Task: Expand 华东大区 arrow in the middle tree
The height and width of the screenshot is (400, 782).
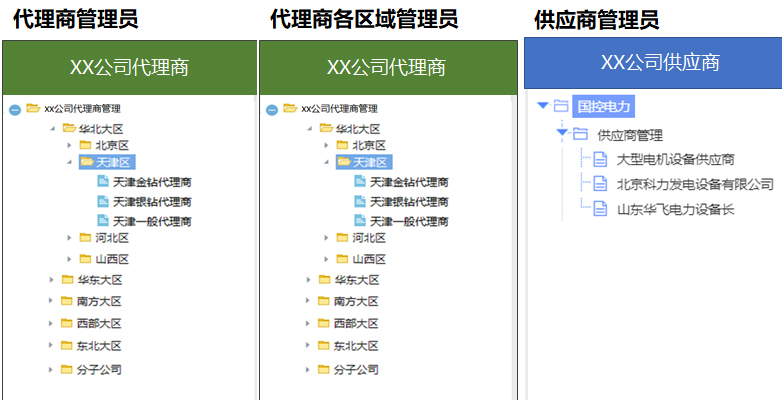Action: [x=309, y=280]
